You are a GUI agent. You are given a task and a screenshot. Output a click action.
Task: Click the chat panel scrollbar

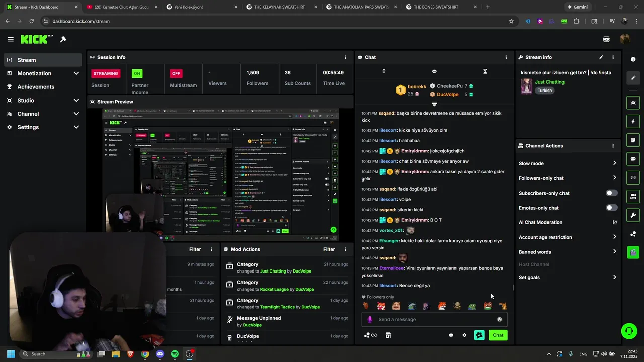click(513, 288)
